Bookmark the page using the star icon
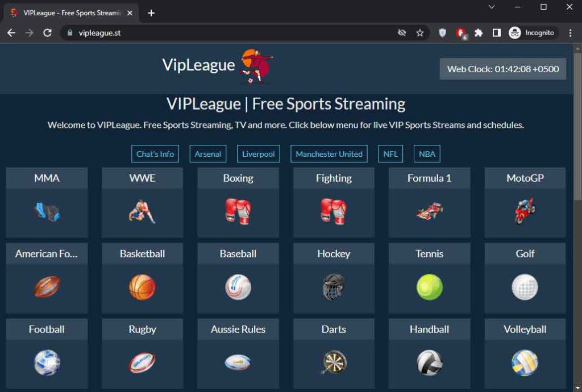The height and width of the screenshot is (392, 582). [420, 33]
